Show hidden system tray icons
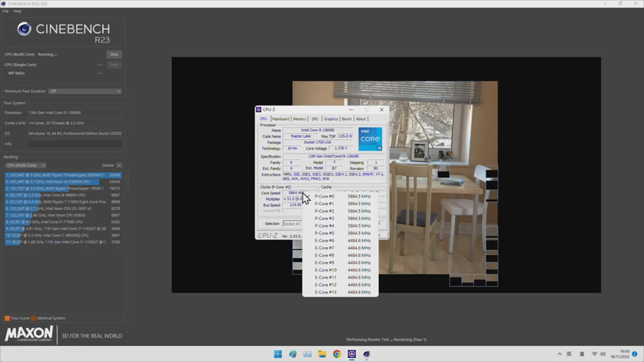Screen dimensions: 644x362 pyautogui.click(x=560, y=354)
